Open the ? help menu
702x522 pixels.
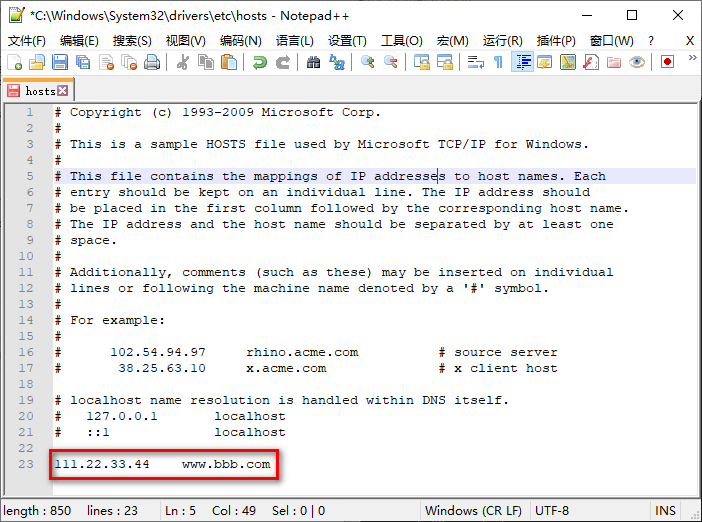tap(651, 41)
